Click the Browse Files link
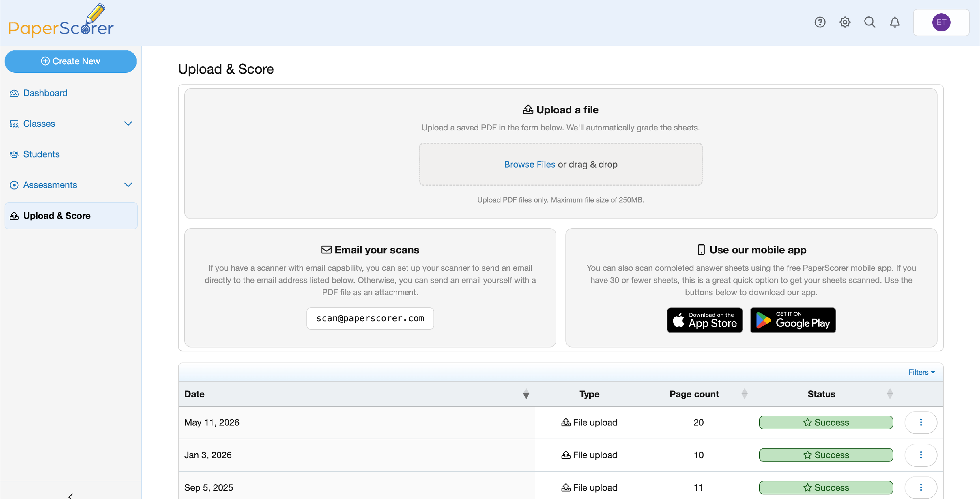 (530, 164)
